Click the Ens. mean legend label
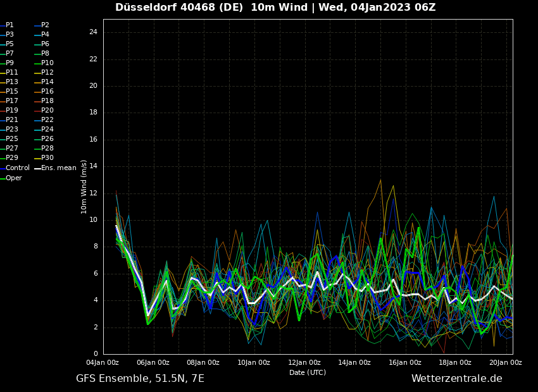 click(58, 168)
